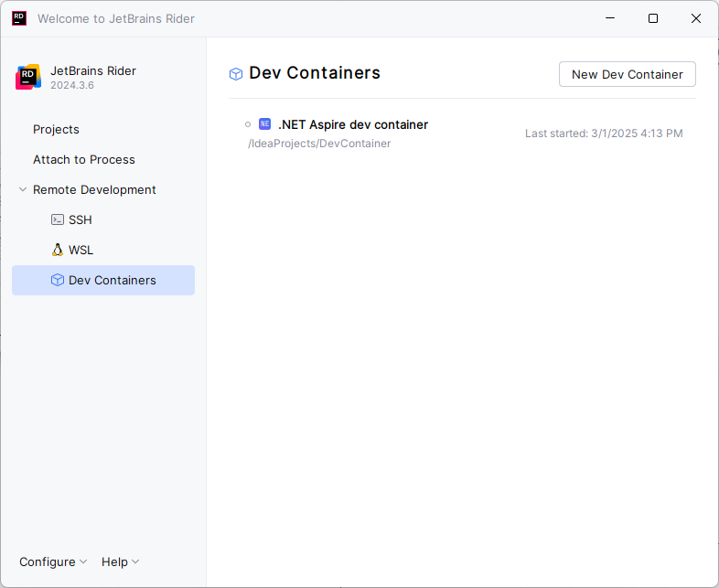Select Dev Containers in sidebar
719x588 pixels.
(x=103, y=280)
